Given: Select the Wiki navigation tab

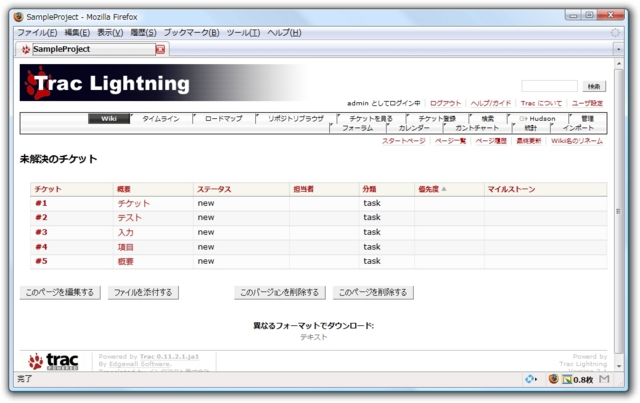Looking at the screenshot, I should point(109,118).
